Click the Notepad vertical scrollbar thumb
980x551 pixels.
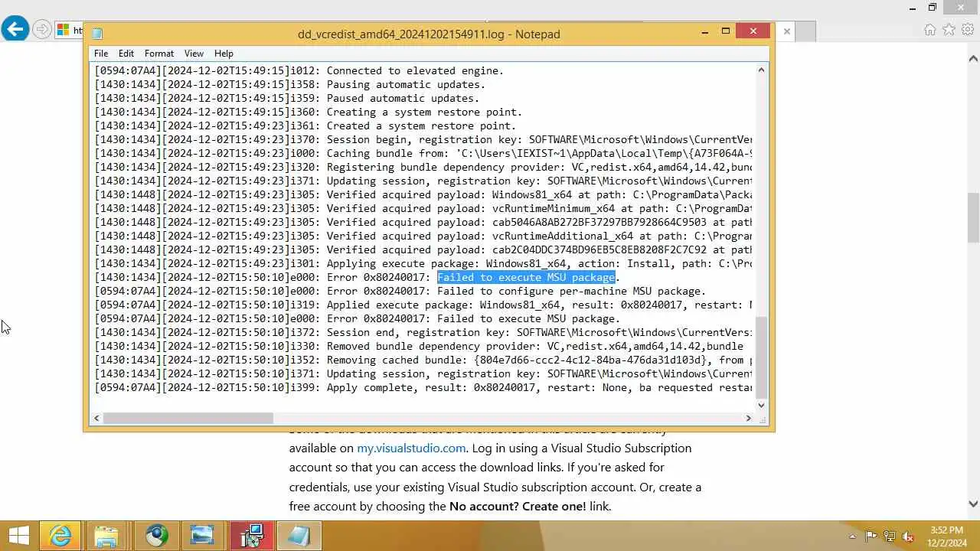point(761,358)
